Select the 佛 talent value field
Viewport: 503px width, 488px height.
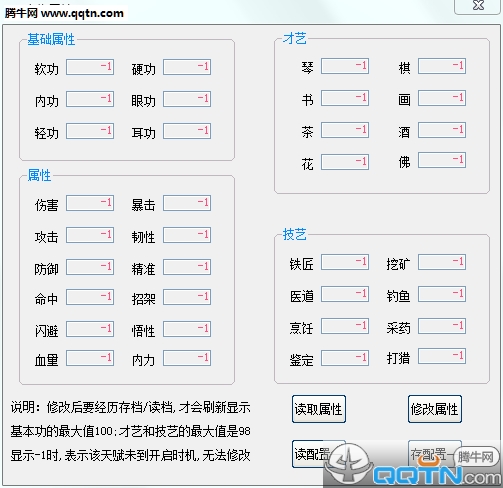pyautogui.click(x=442, y=160)
